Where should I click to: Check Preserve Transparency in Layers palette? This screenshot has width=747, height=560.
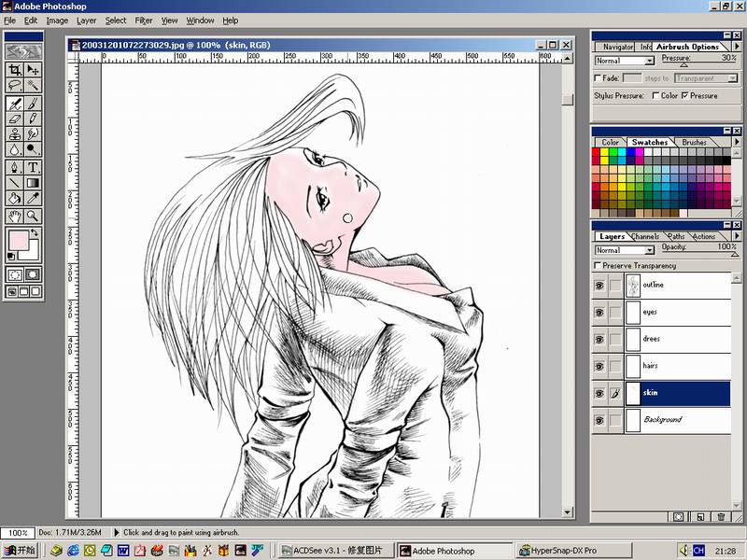point(598,265)
